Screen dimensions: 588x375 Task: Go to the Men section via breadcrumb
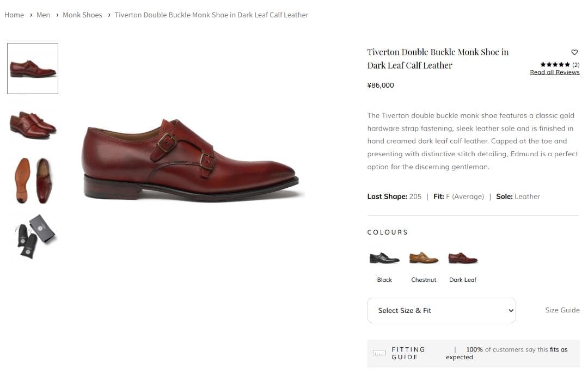[x=43, y=15]
